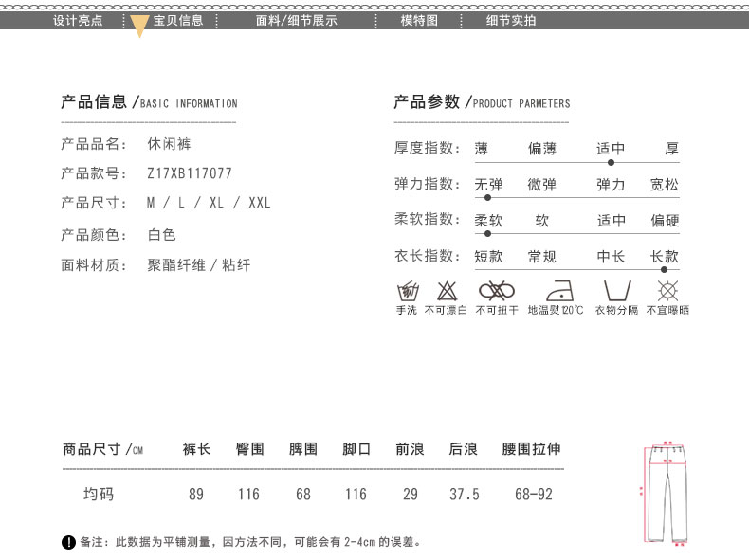The height and width of the screenshot is (560, 749).
Task: Open the 面料/细节展示 tab
Action: coord(296,21)
